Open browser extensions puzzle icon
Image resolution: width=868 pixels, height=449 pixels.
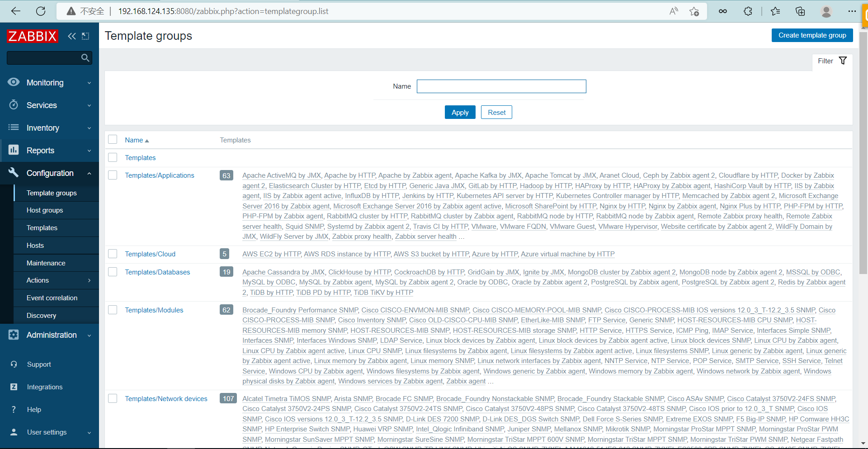(x=748, y=11)
